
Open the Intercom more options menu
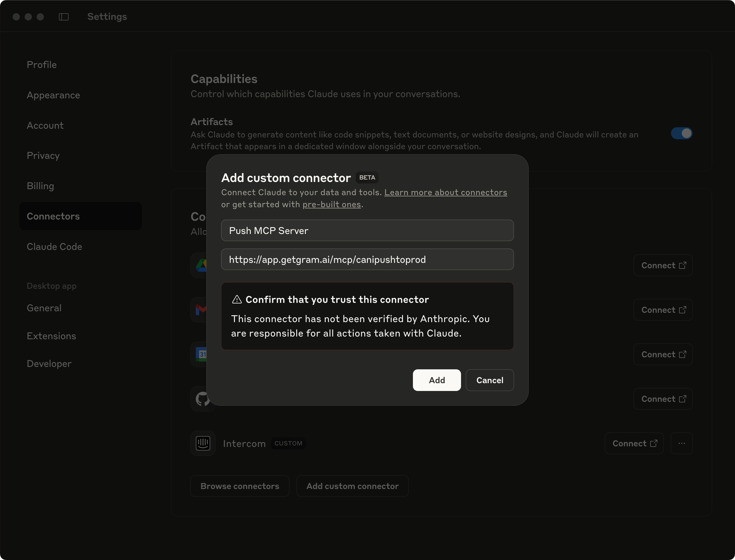pos(682,443)
